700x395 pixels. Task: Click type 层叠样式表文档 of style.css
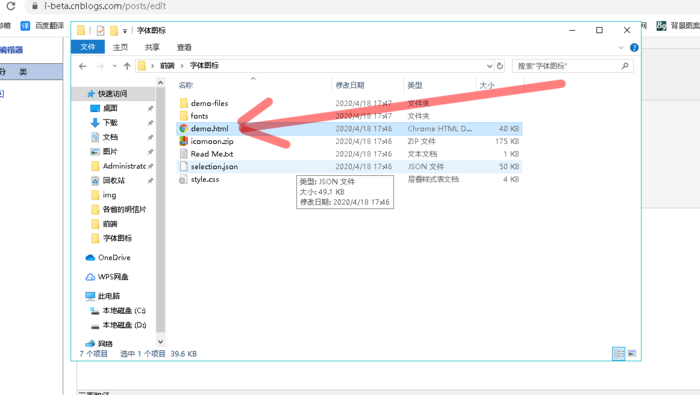pyautogui.click(x=433, y=179)
